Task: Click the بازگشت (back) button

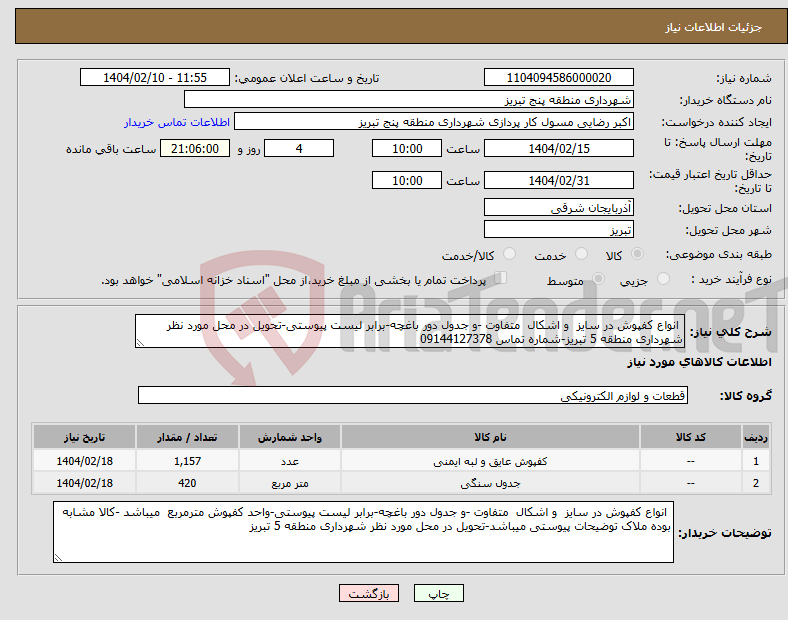Action: [x=368, y=593]
